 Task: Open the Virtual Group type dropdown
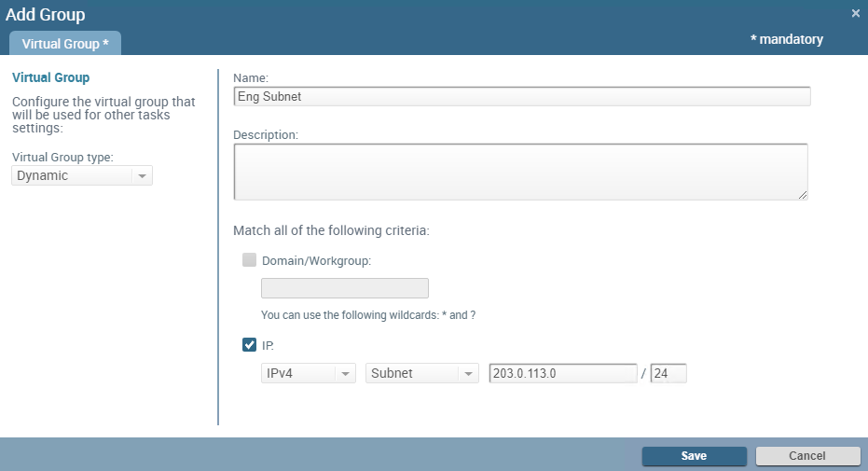pyautogui.click(x=82, y=175)
